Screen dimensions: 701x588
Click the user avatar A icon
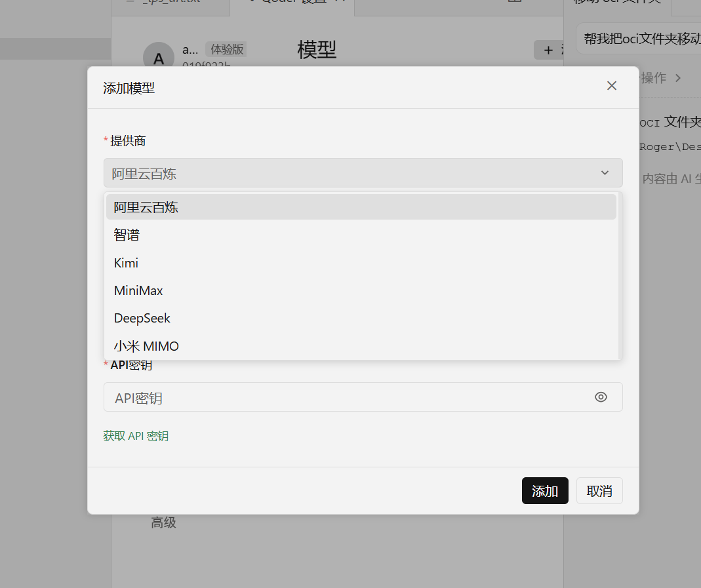point(158,56)
